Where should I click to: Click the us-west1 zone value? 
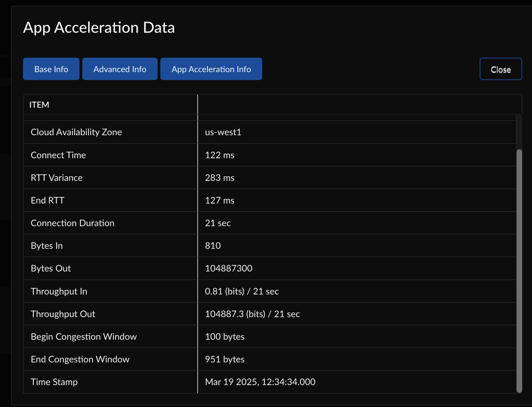point(223,132)
